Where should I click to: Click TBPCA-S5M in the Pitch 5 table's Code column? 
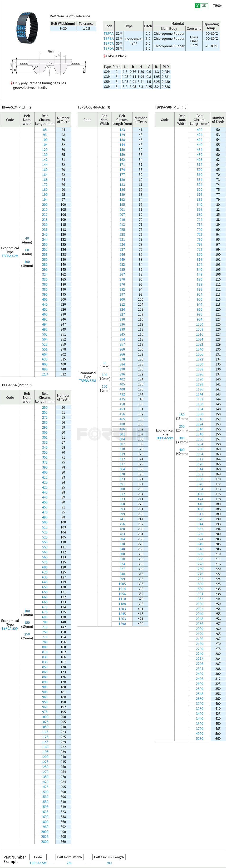click(10, 628)
